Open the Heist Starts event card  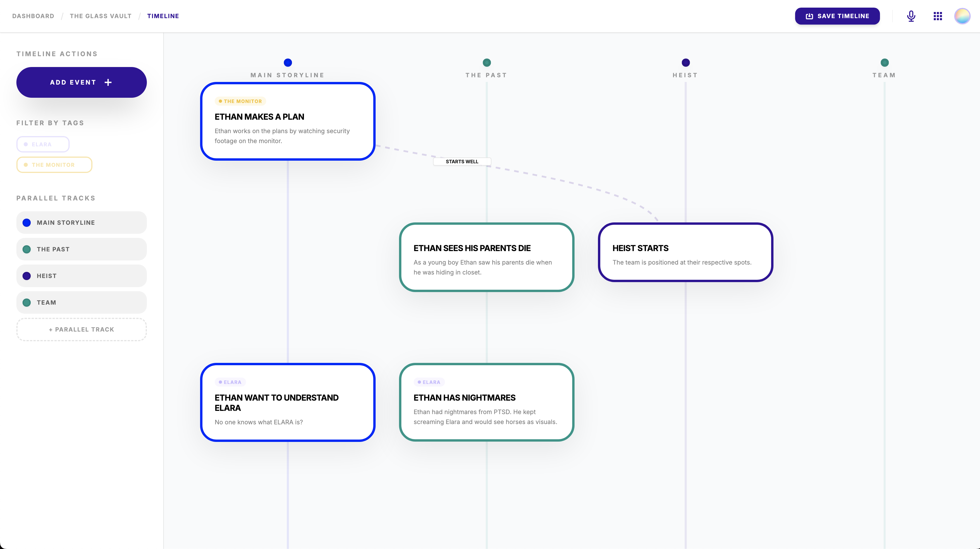pyautogui.click(x=685, y=252)
